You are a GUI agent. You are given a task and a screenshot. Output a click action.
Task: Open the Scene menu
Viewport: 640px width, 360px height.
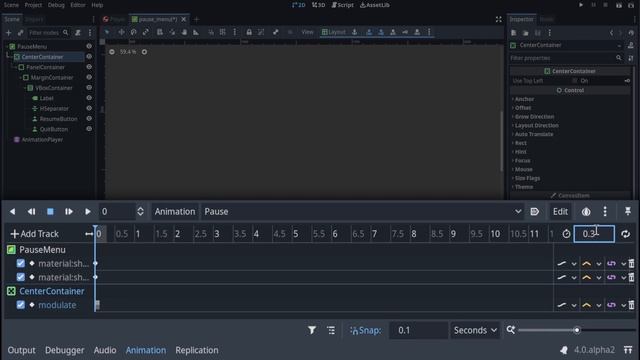point(11,5)
